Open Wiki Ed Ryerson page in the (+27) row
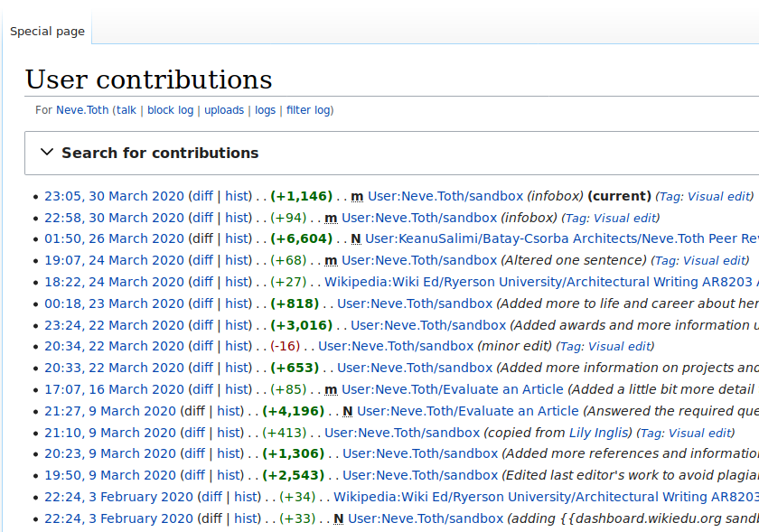759x532 pixels. point(541,282)
